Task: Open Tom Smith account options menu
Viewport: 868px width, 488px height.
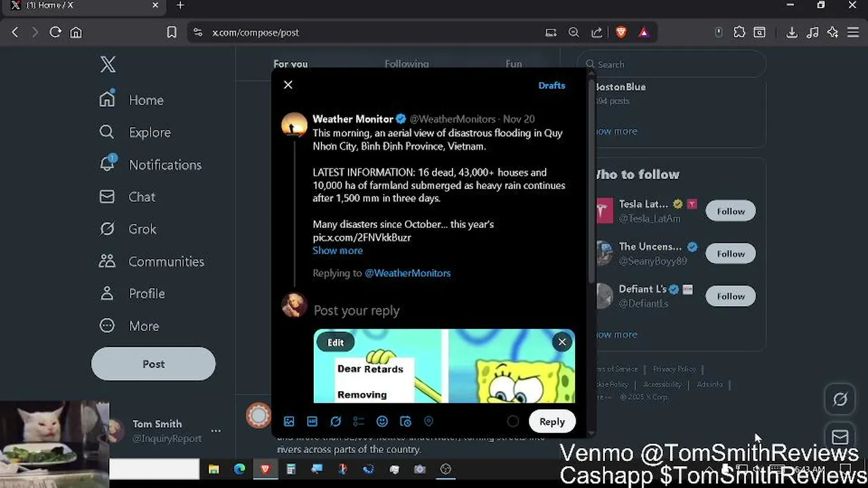Action: 216,430
